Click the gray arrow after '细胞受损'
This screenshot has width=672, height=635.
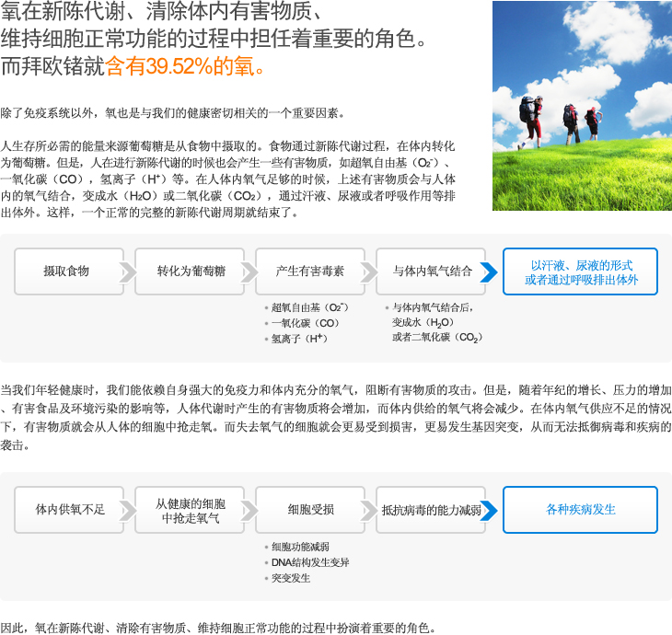coord(369,511)
